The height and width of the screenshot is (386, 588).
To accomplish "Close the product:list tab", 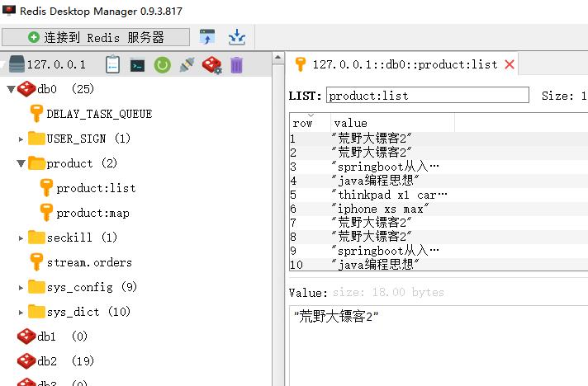I will pos(510,65).
